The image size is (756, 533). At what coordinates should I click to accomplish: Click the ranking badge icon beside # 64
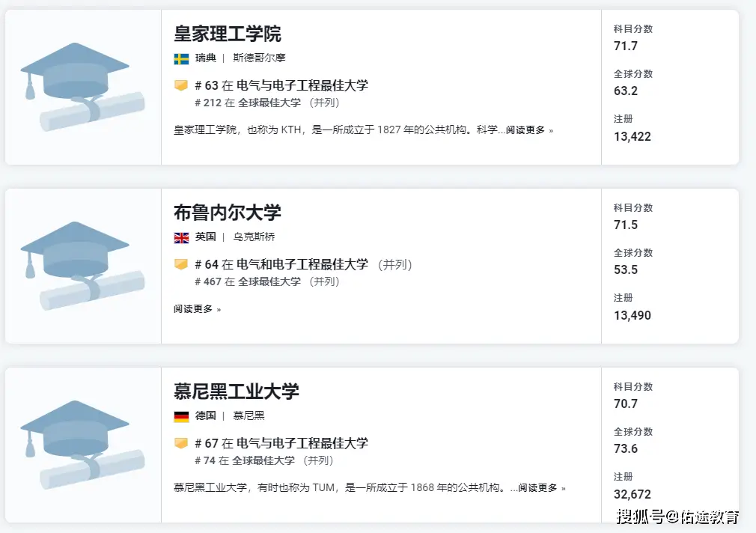coord(181,264)
